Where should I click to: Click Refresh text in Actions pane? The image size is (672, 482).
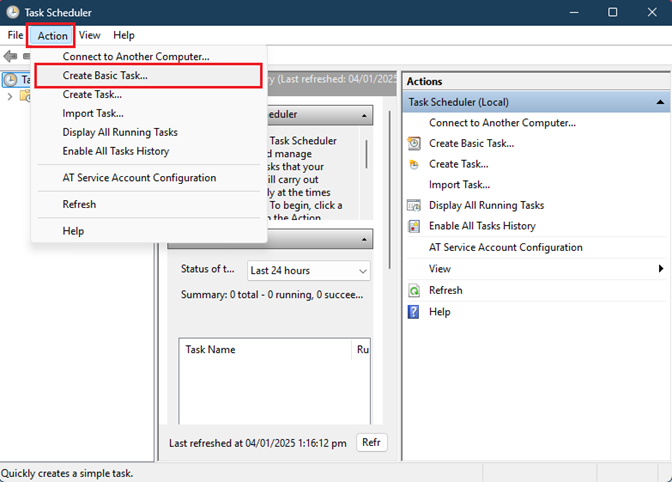[x=446, y=290]
